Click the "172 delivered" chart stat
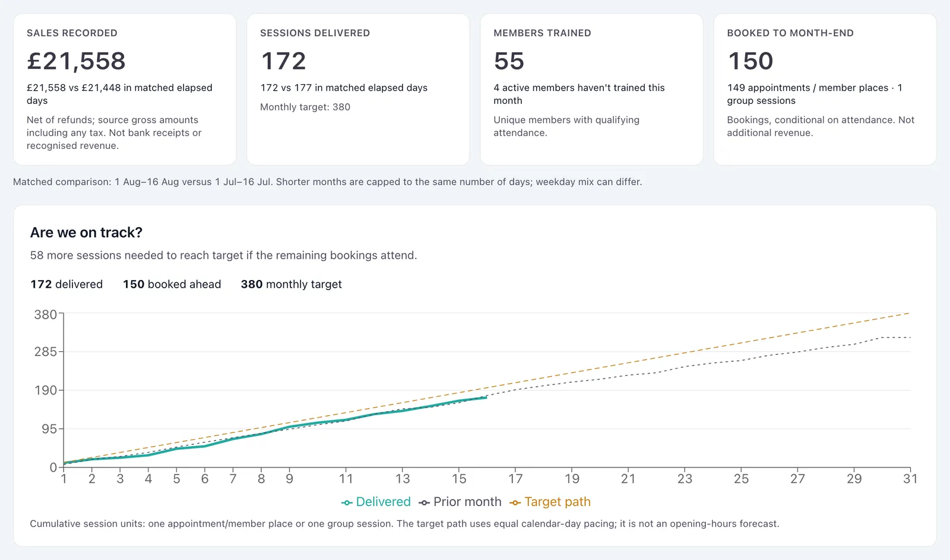Viewport: 950px width, 560px height. [66, 285]
